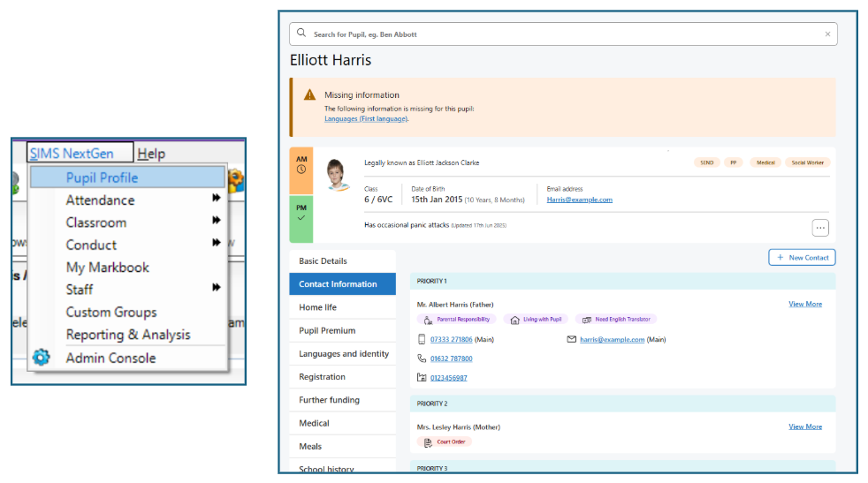Image resolution: width=868 pixels, height=483 pixels.
Task: Click the Admin Console gear icon
Action: 42,358
